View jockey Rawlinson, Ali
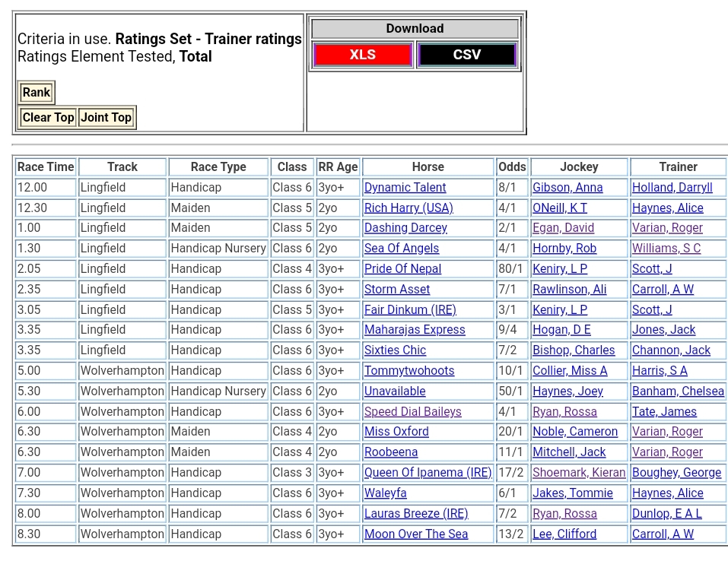728x561 pixels. [x=569, y=290]
